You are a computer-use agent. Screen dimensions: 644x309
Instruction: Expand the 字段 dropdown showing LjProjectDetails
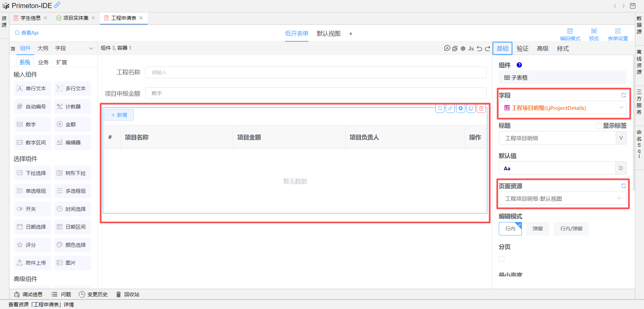pos(621,108)
